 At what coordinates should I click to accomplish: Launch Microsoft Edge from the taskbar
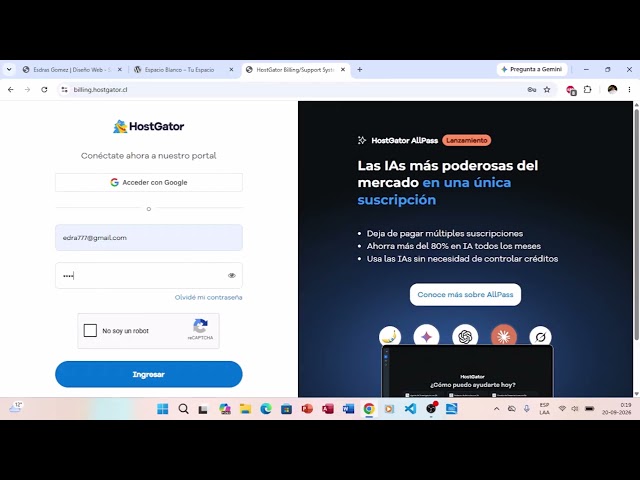tap(266, 409)
